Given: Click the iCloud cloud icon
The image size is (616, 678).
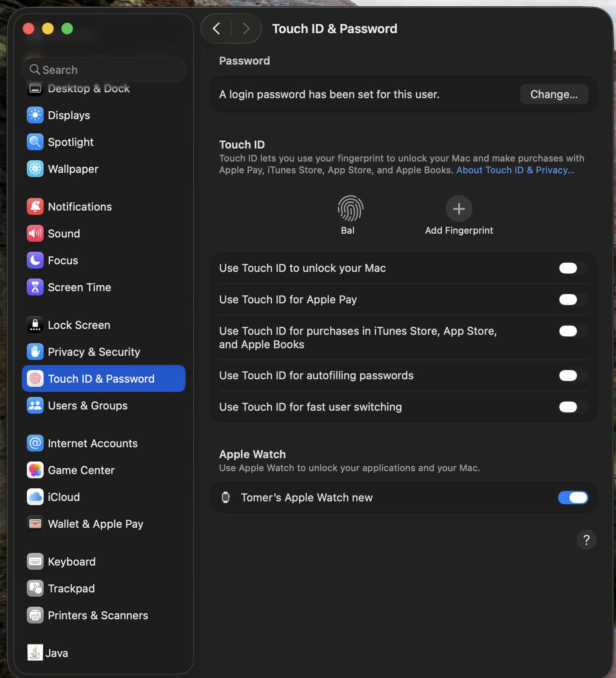Looking at the screenshot, I should point(35,497).
